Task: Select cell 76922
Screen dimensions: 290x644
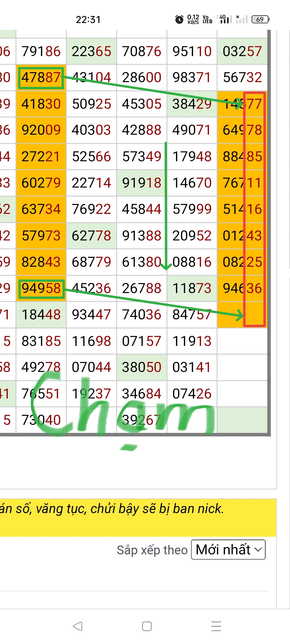Action: point(92,209)
